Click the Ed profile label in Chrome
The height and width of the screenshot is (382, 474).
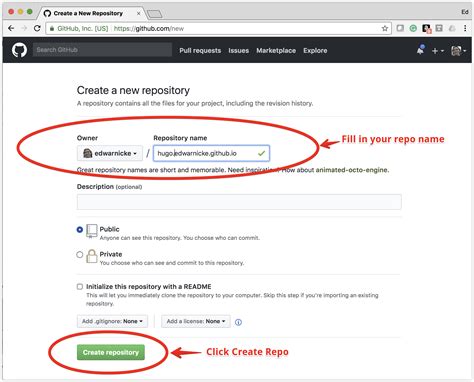465,12
